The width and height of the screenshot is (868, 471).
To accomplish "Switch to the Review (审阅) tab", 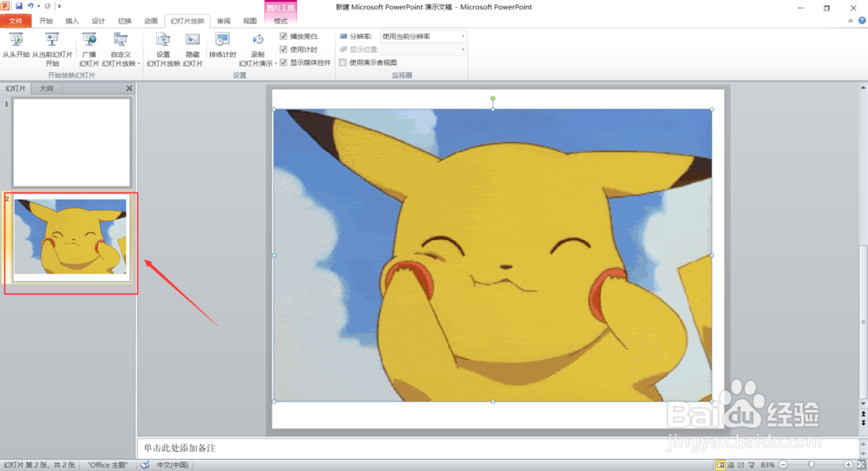I will (x=224, y=21).
